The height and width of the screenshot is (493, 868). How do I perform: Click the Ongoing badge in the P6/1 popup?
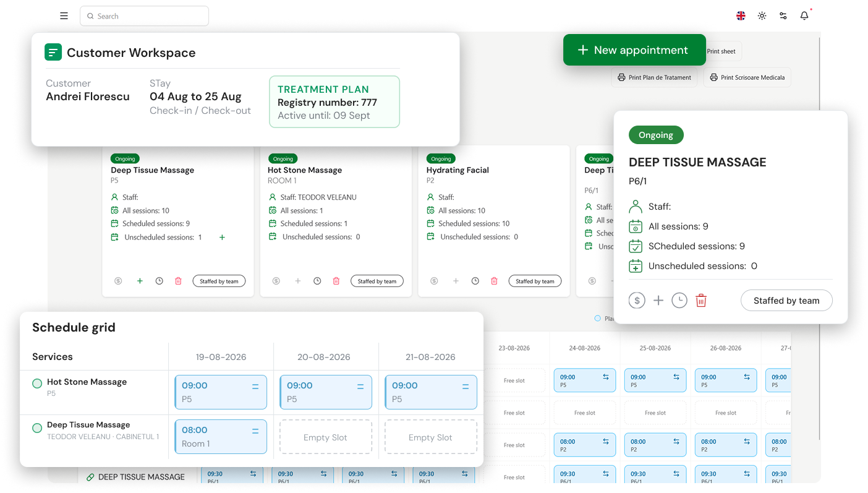pyautogui.click(x=656, y=135)
